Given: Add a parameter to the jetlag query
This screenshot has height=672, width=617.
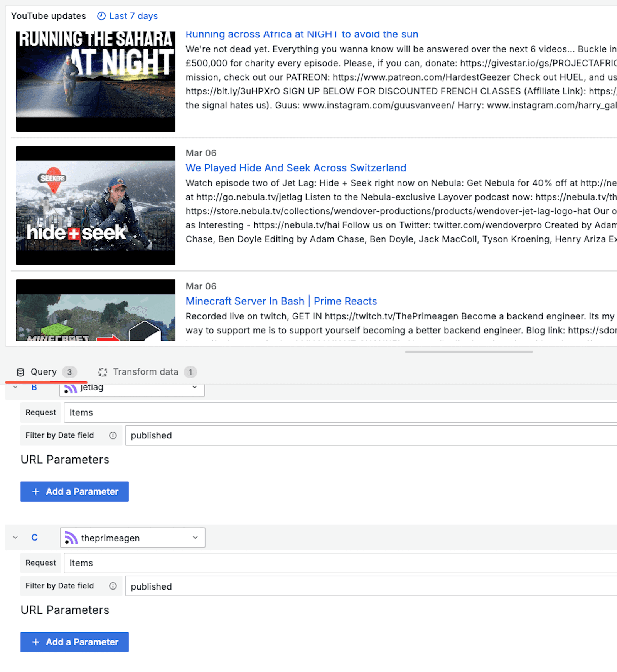Looking at the screenshot, I should pos(74,492).
